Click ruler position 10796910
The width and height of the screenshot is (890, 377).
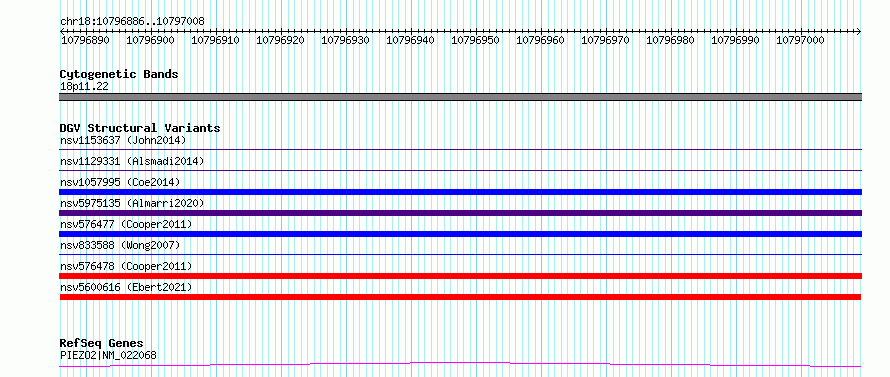(x=215, y=40)
